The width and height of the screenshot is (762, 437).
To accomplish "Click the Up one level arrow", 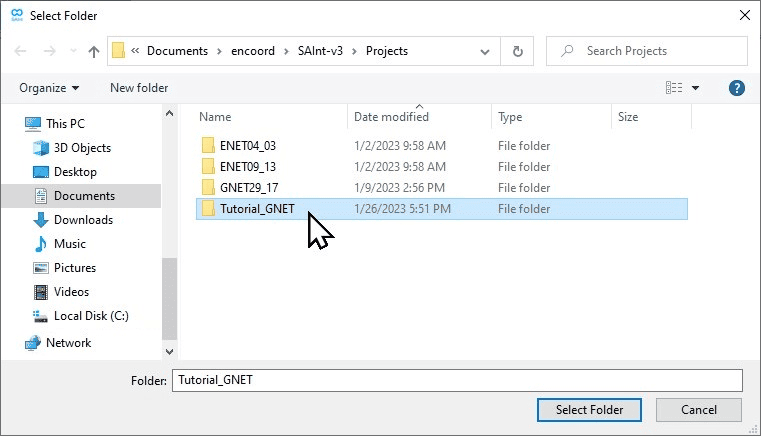I will point(94,51).
